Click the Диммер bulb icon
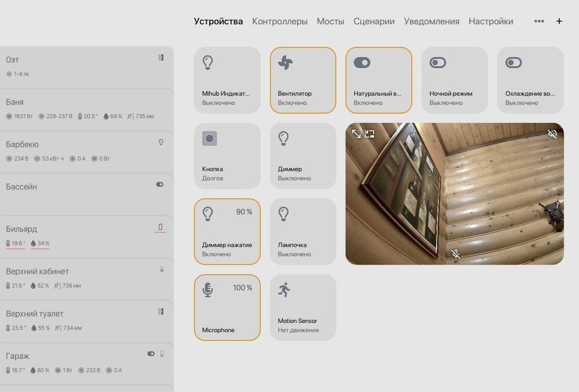Viewport: 579px width, 392px height. (x=283, y=138)
